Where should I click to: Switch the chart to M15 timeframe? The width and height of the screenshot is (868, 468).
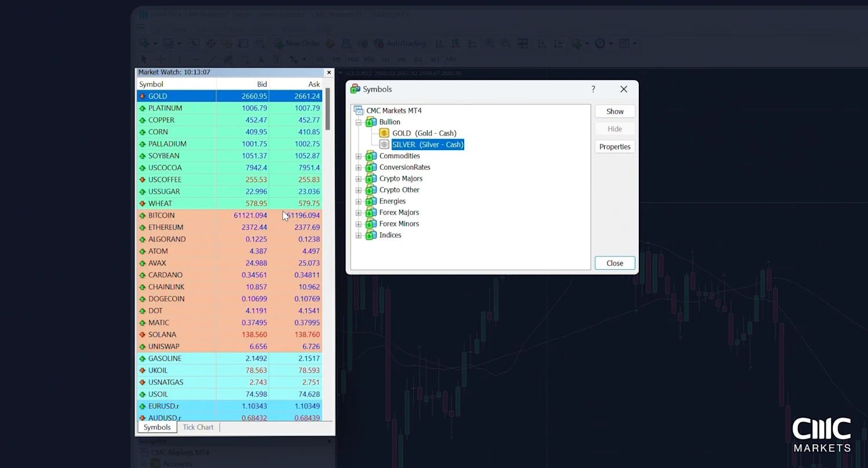coord(354,59)
